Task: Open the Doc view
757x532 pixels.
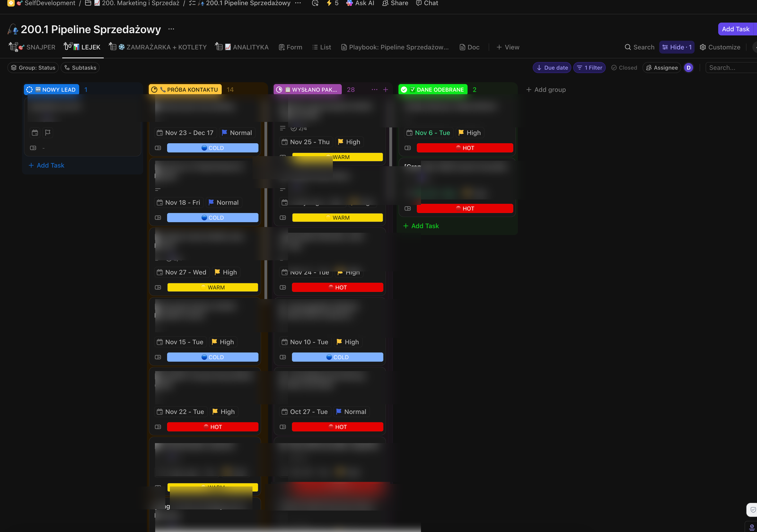Action: (x=469, y=47)
